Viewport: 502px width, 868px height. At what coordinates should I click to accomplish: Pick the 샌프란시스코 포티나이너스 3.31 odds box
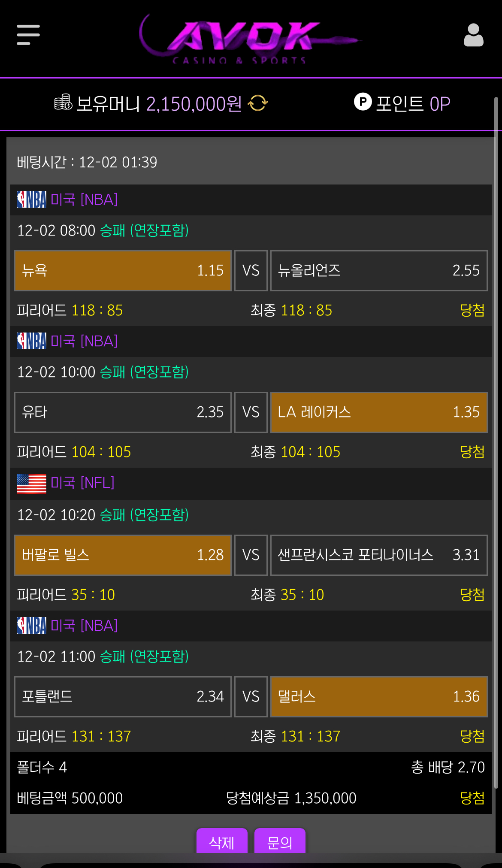[x=379, y=555]
